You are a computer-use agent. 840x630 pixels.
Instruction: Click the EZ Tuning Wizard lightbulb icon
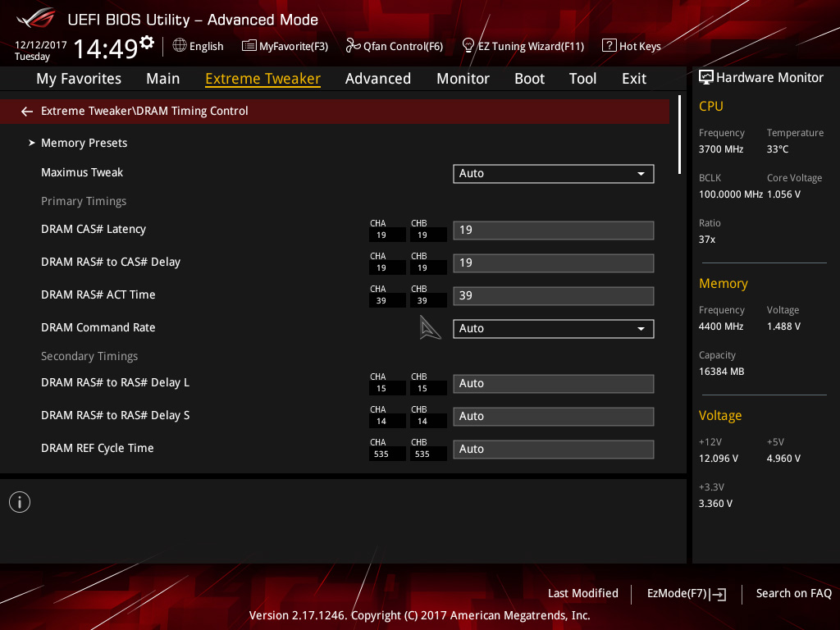coord(468,46)
